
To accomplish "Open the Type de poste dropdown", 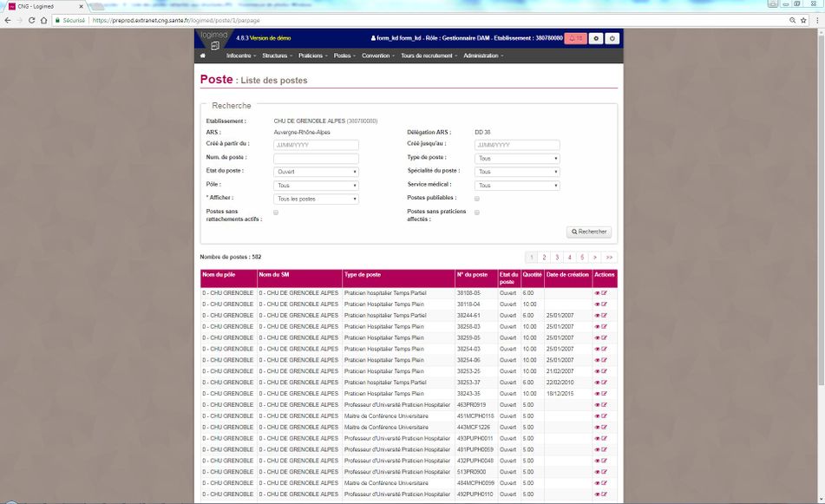I will click(x=517, y=159).
